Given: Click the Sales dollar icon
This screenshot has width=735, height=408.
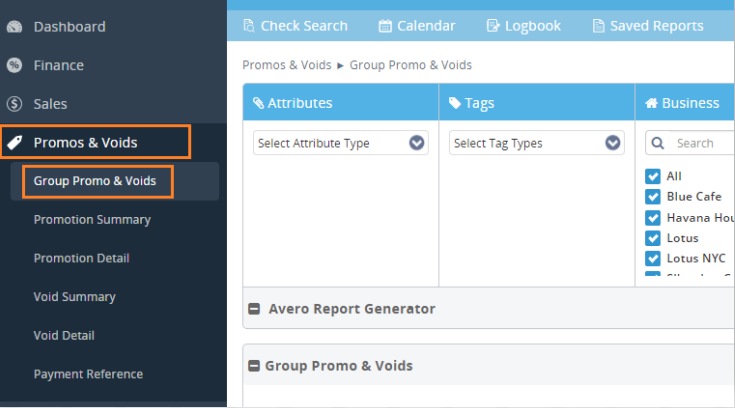Looking at the screenshot, I should (14, 104).
